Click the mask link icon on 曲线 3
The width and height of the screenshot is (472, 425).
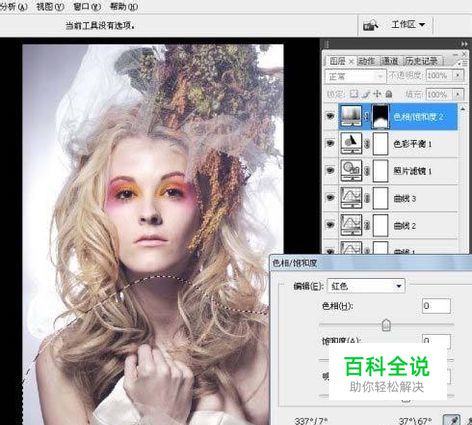point(367,198)
